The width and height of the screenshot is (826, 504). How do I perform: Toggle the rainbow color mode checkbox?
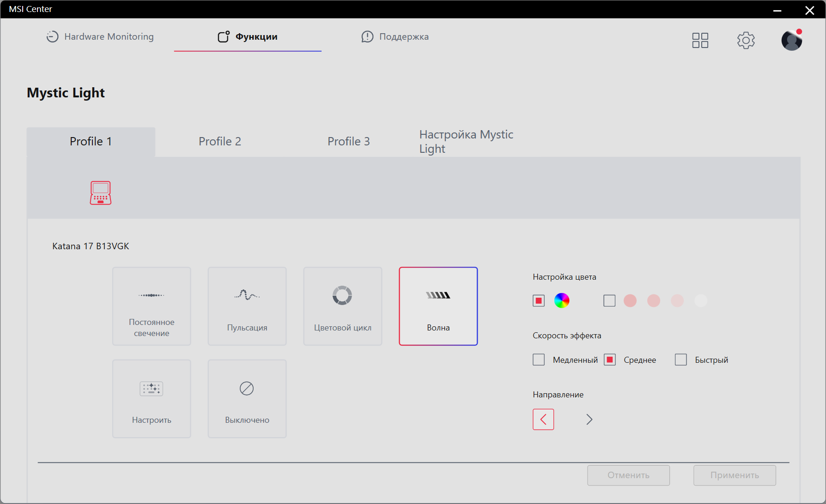[539, 301]
